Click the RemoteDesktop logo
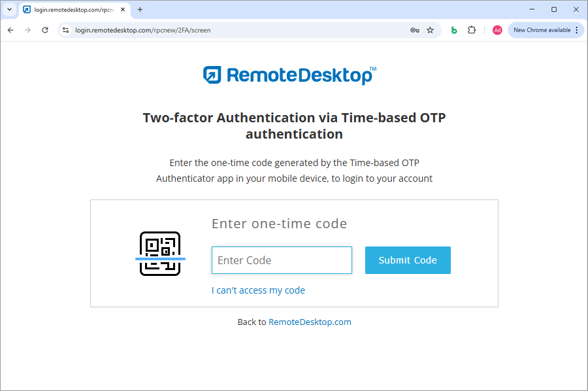This screenshot has width=588, height=391. [x=289, y=75]
